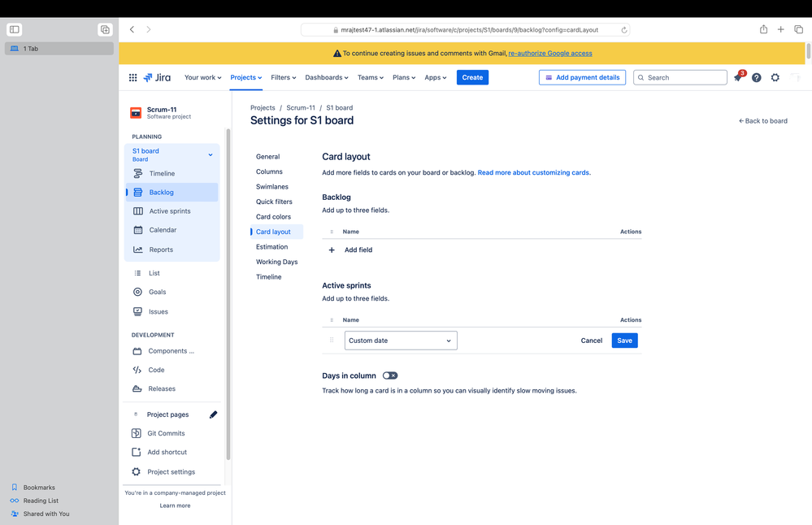The image size is (812, 525).
Task: Click the browser share icon
Action: 763,29
